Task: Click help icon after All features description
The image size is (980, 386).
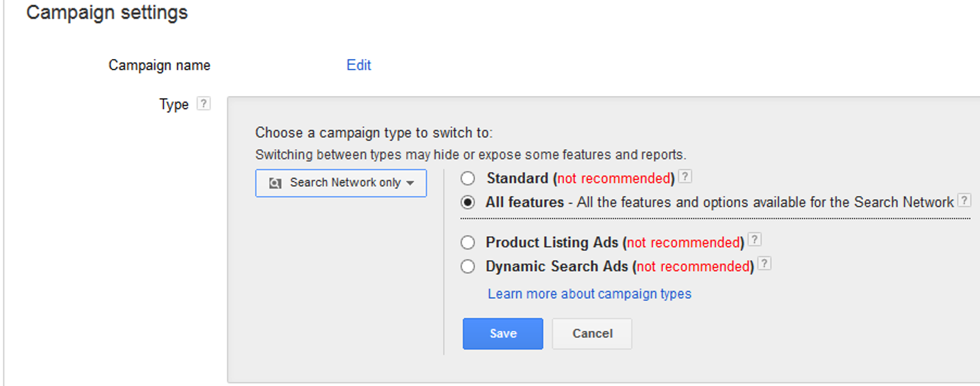Action: click(x=964, y=201)
